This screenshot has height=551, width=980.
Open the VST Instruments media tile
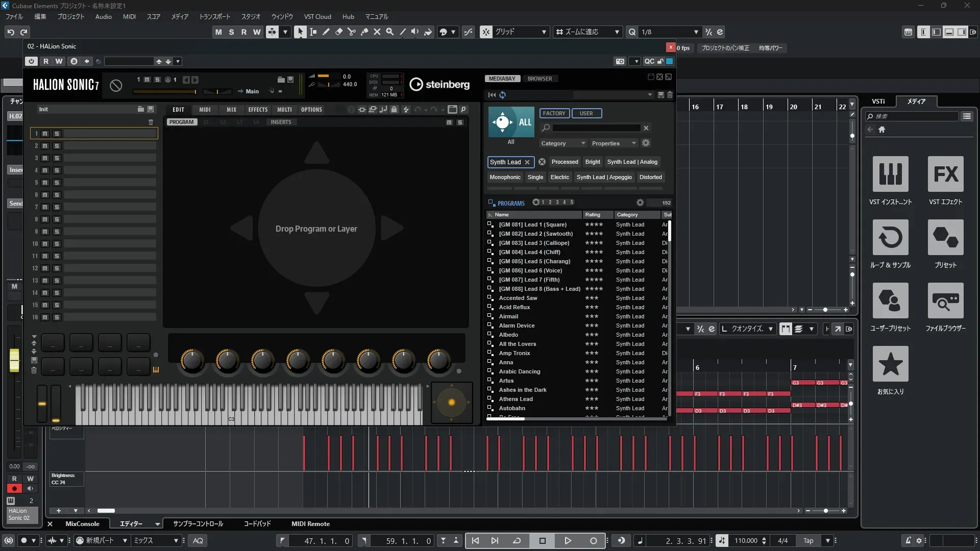(890, 174)
